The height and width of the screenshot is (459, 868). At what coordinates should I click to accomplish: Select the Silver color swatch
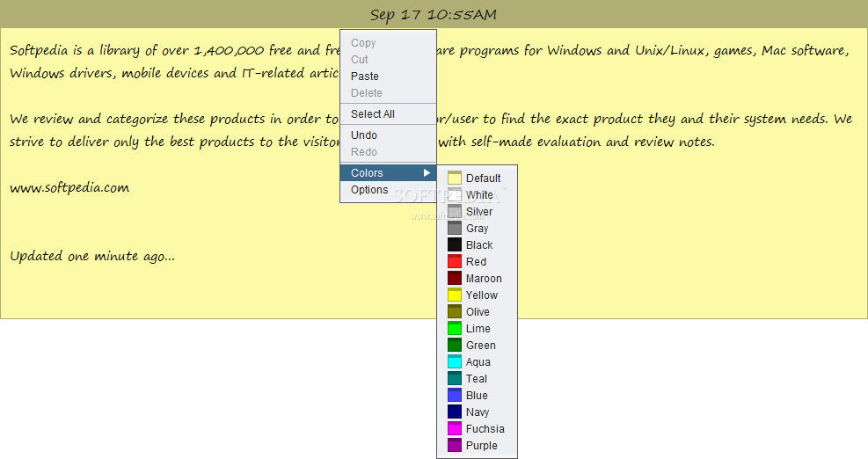click(x=455, y=212)
